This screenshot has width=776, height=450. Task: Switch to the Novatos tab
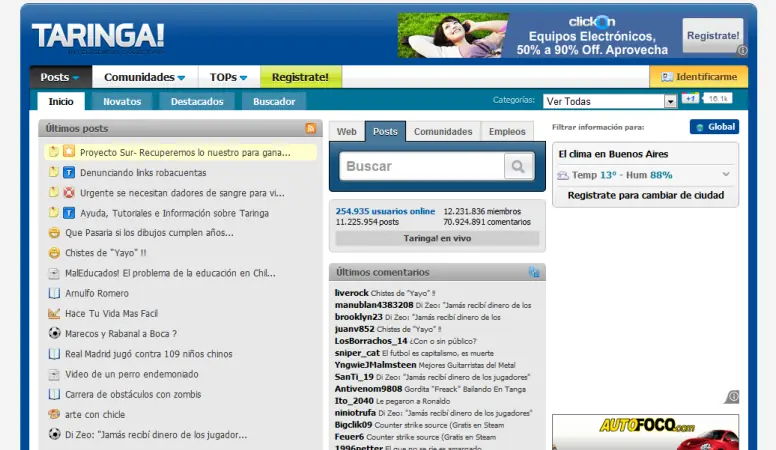pyautogui.click(x=122, y=101)
